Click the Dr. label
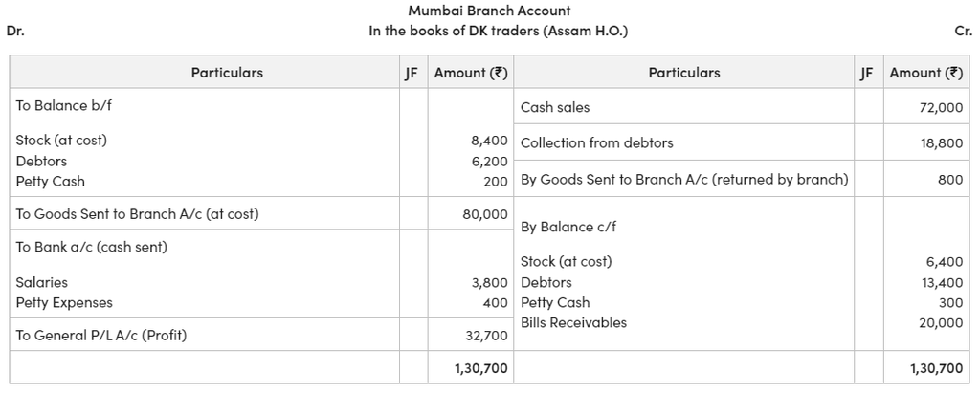The height and width of the screenshot is (394, 980). tap(15, 31)
